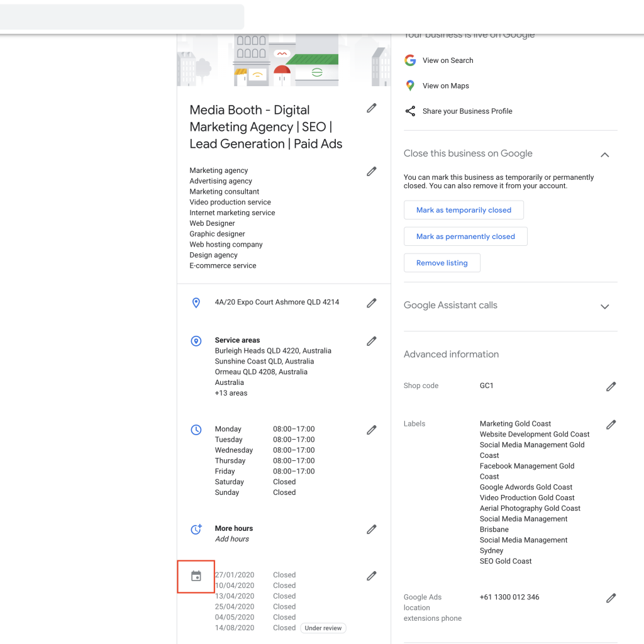This screenshot has height=644, width=644.
Task: Edit the weekly opening hours
Action: point(372,430)
